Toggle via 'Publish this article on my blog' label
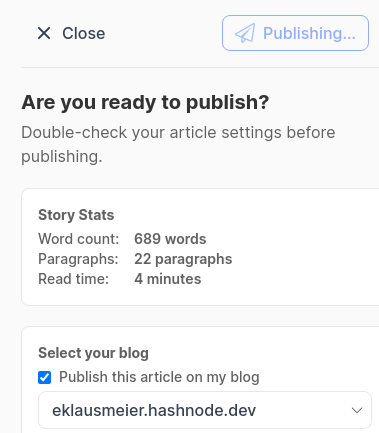Screen dimensions: 379x433 pos(159,377)
